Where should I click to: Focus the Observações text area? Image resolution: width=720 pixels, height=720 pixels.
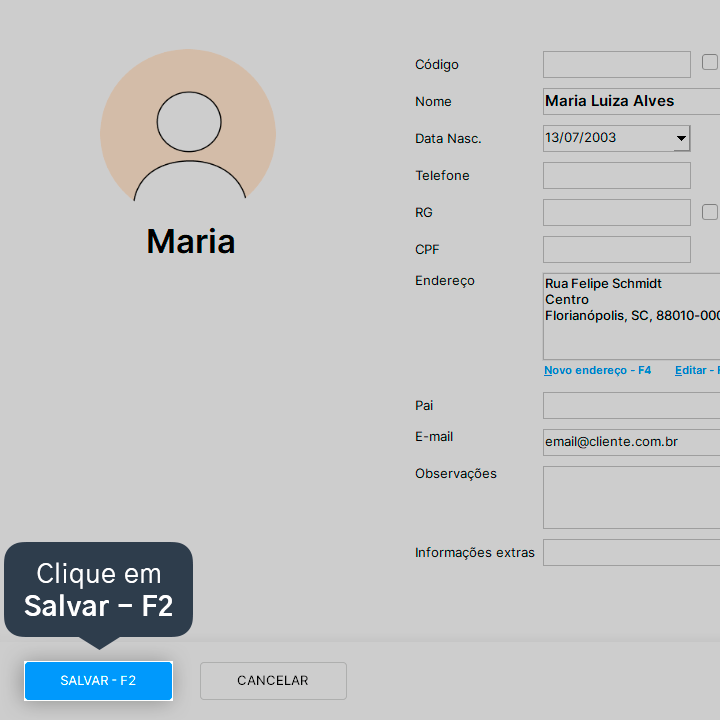(x=631, y=497)
